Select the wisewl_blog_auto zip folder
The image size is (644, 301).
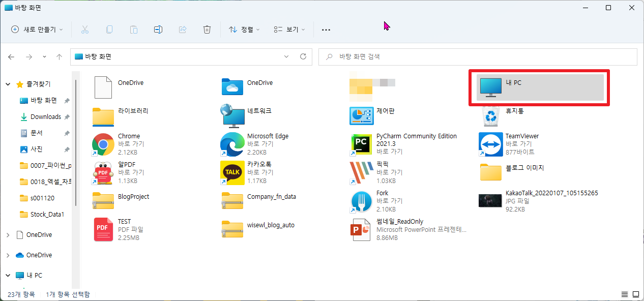[x=232, y=230]
